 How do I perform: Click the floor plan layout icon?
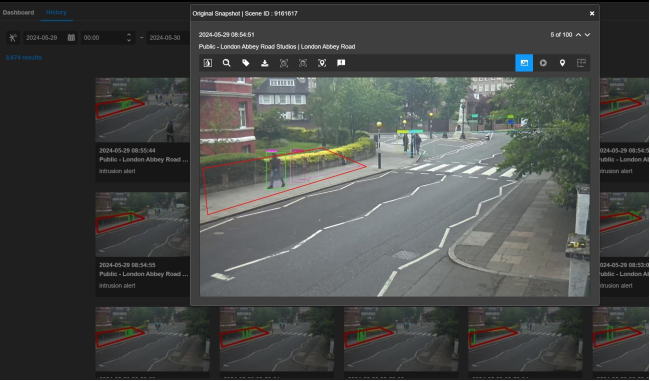coord(581,63)
